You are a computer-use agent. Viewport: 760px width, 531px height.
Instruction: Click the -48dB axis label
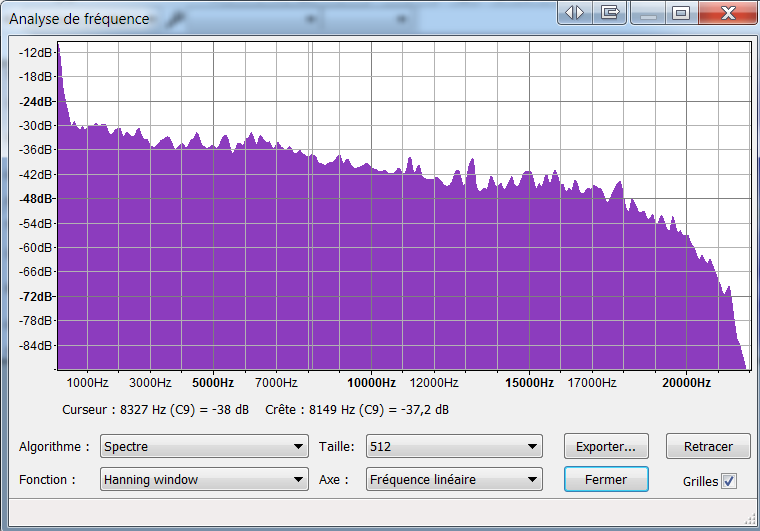pos(36,199)
